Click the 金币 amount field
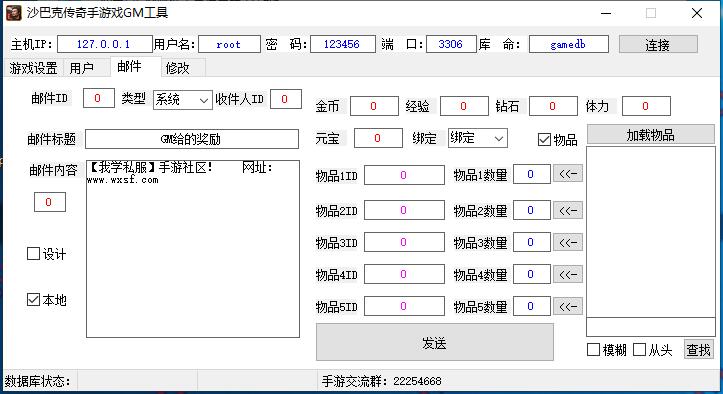723x394 pixels. (374, 106)
